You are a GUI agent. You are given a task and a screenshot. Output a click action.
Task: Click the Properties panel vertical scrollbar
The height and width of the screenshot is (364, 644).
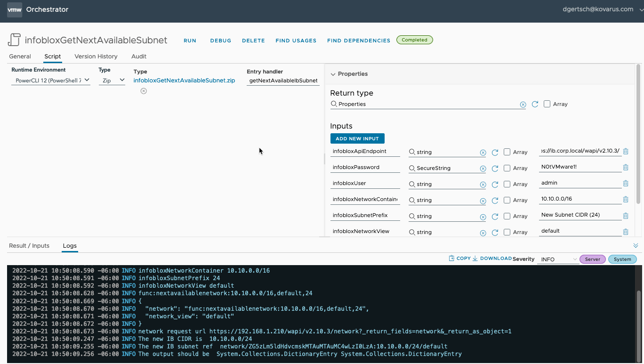tap(638, 134)
